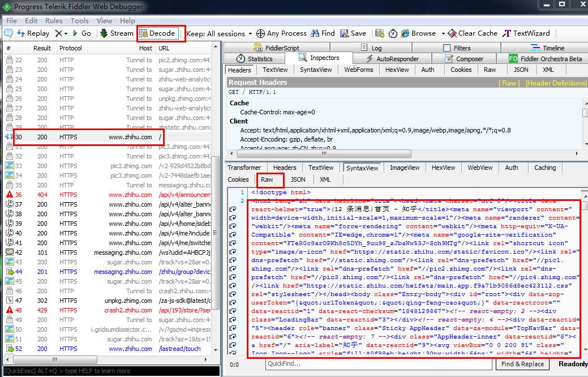Click into the QuickFind input field

pyautogui.click(x=379, y=363)
